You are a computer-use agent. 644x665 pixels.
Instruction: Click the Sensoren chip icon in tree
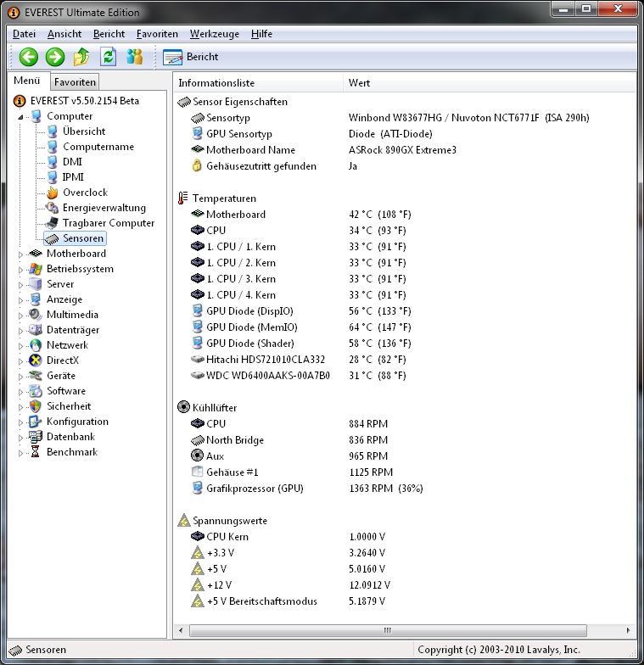(53, 239)
